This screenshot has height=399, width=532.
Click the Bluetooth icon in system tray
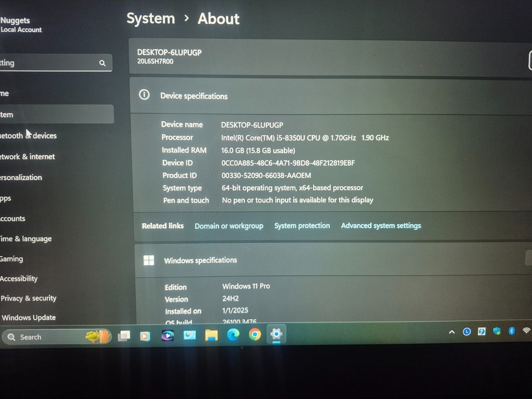(x=511, y=330)
